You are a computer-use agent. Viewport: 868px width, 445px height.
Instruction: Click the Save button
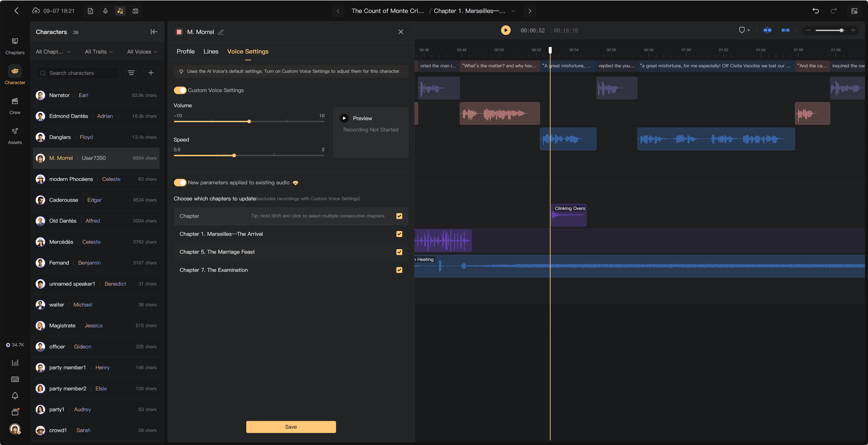(291, 427)
